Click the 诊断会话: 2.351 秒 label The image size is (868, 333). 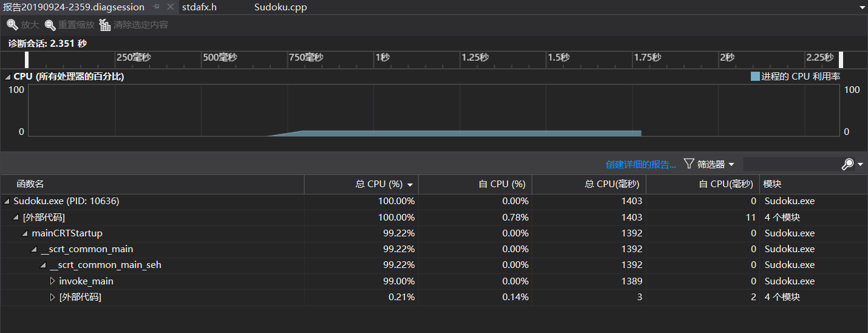pyautogui.click(x=47, y=44)
